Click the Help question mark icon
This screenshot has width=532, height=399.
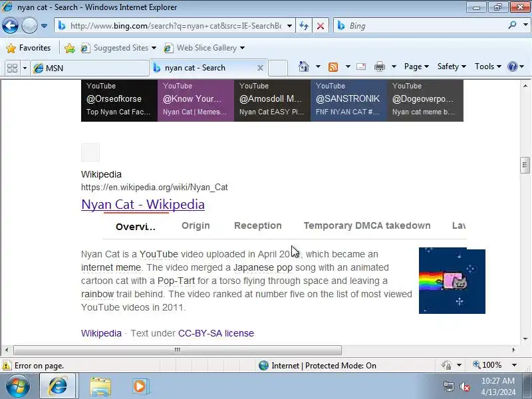[x=512, y=66]
